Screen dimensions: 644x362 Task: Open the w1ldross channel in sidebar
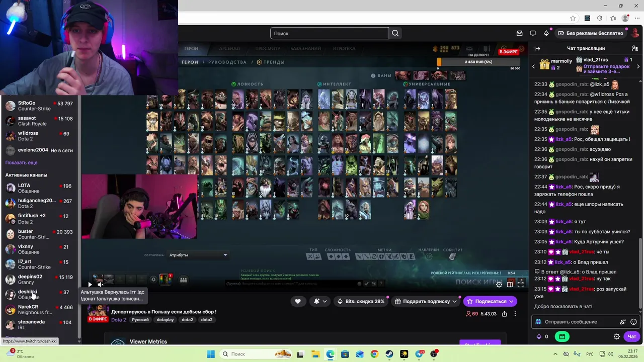(39, 136)
